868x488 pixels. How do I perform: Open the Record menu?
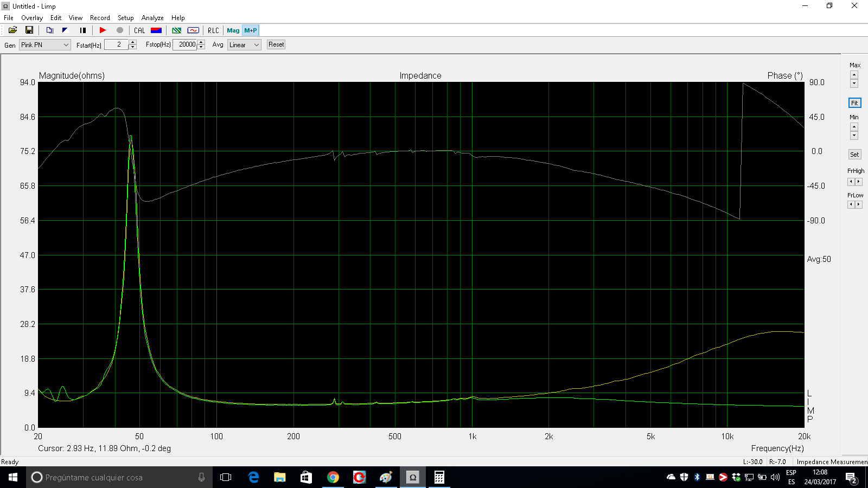pyautogui.click(x=100, y=18)
